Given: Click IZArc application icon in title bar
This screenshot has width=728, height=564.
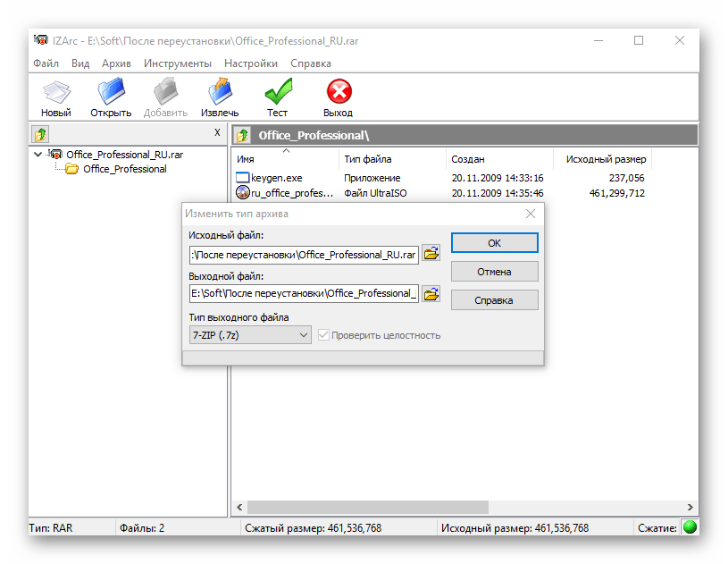Looking at the screenshot, I should click(40, 40).
